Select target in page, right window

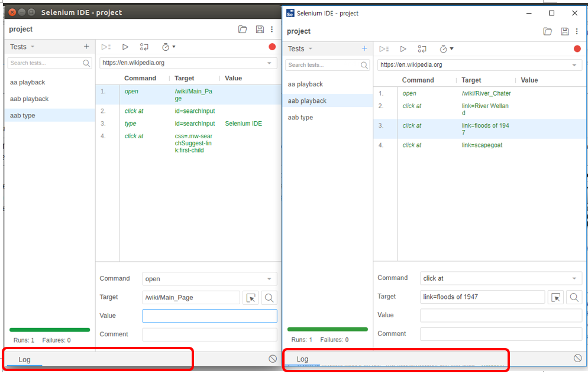point(555,297)
